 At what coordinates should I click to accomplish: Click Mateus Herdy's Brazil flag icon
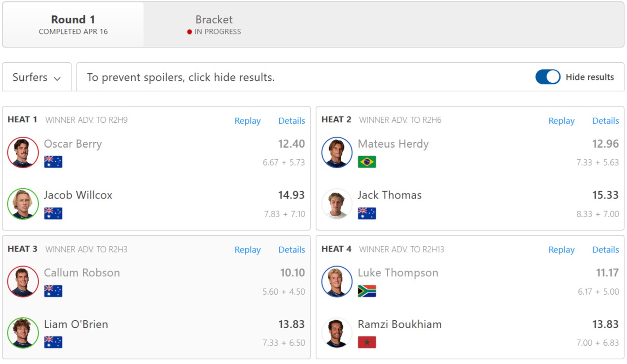367,162
